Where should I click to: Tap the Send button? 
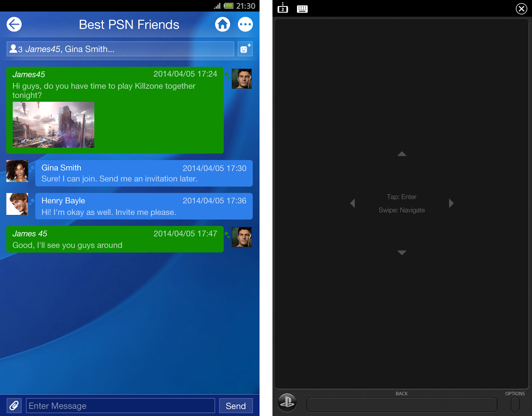(236, 405)
